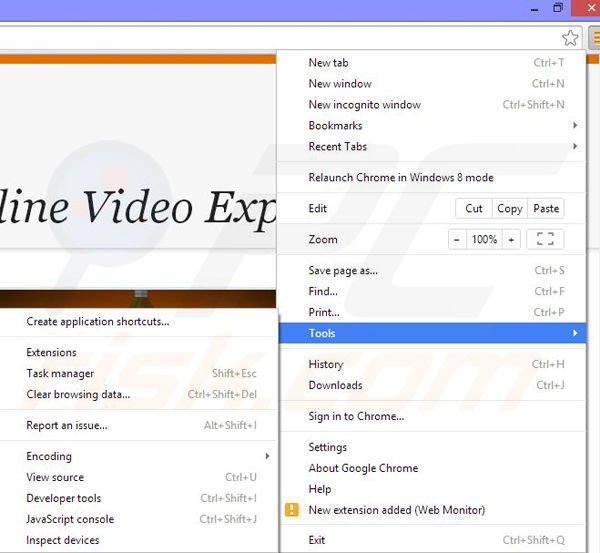Choose Sign in to Chrome...
This screenshot has height=553, width=600.
pyautogui.click(x=432, y=416)
